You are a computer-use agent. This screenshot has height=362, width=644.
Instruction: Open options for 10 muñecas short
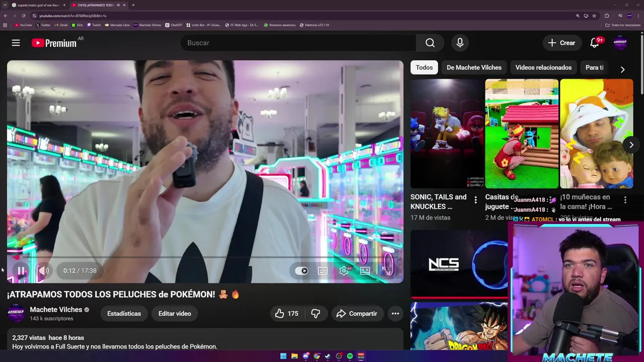click(x=625, y=200)
